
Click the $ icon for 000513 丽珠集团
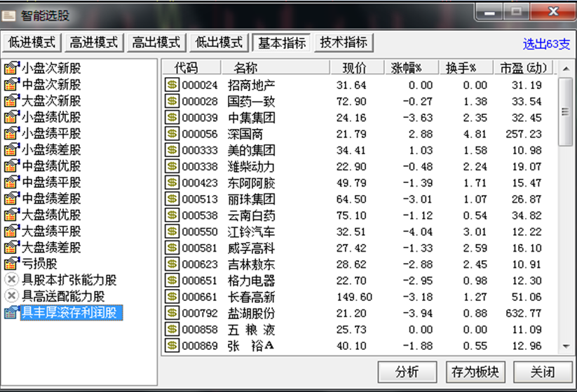(172, 199)
